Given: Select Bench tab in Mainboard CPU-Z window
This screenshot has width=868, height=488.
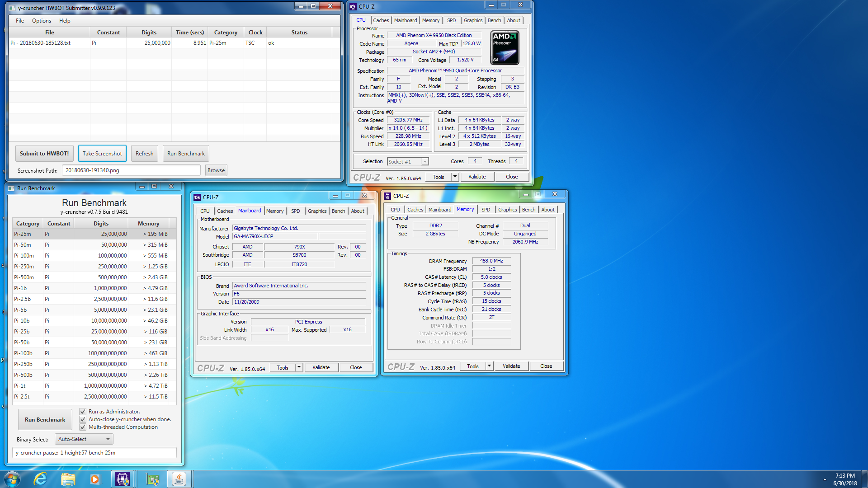Looking at the screenshot, I should (x=338, y=211).
